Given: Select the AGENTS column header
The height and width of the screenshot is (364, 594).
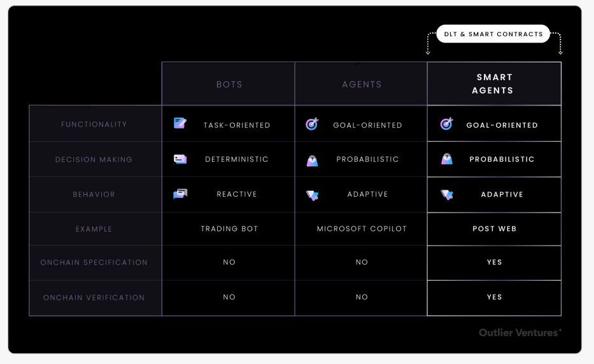Looking at the screenshot, I should [x=362, y=85].
